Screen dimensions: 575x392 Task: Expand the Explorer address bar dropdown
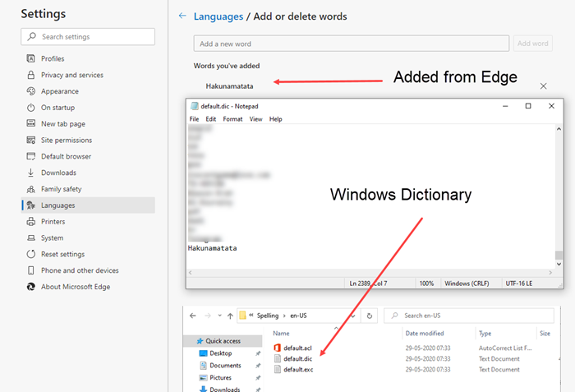(352, 316)
